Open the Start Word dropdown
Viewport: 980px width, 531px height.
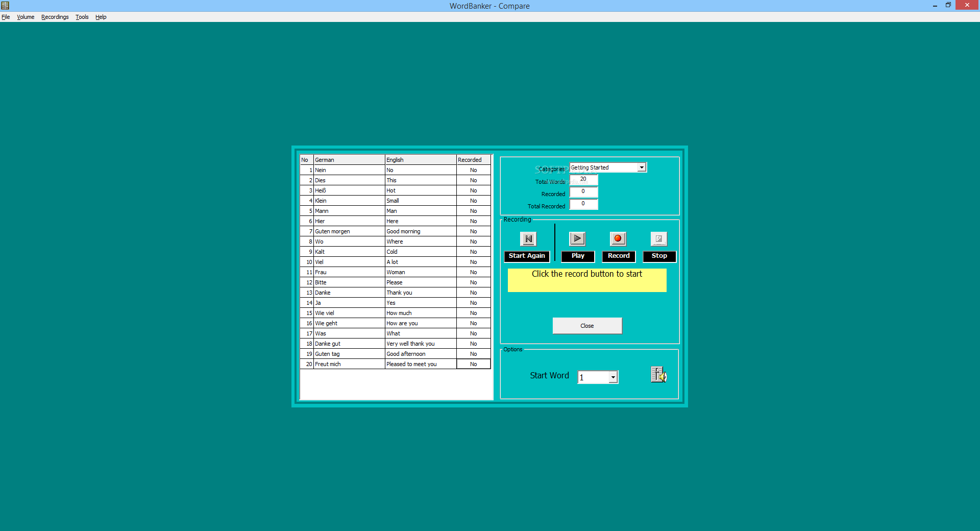click(613, 377)
